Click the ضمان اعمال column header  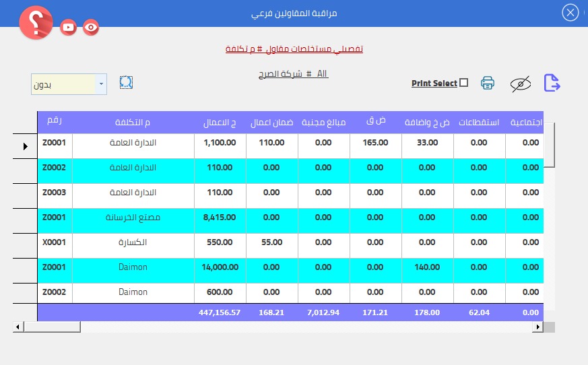[271, 123]
